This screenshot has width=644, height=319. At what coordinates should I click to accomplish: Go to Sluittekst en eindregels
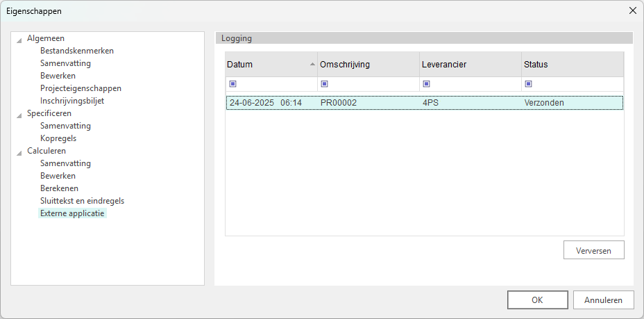[82, 201]
